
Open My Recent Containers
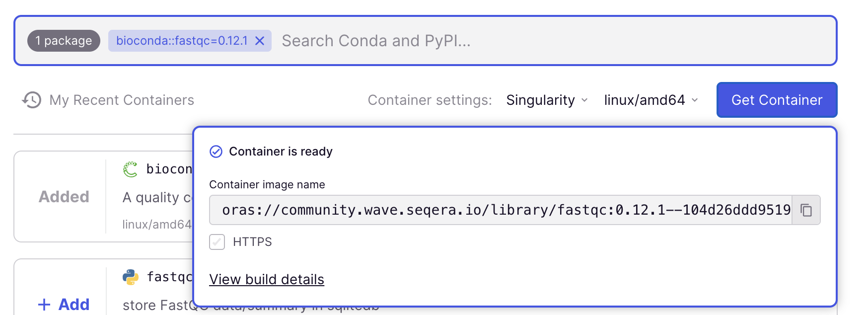pos(122,100)
